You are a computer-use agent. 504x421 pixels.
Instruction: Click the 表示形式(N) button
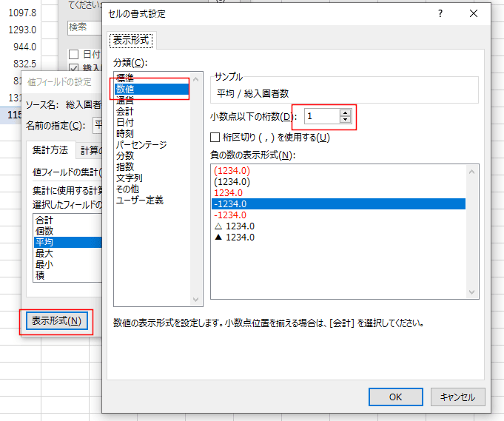coord(57,321)
